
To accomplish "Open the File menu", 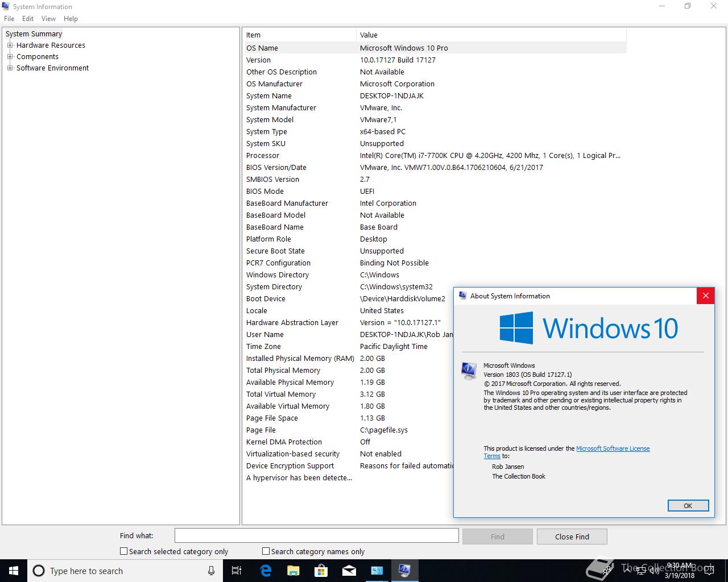I will point(9,18).
